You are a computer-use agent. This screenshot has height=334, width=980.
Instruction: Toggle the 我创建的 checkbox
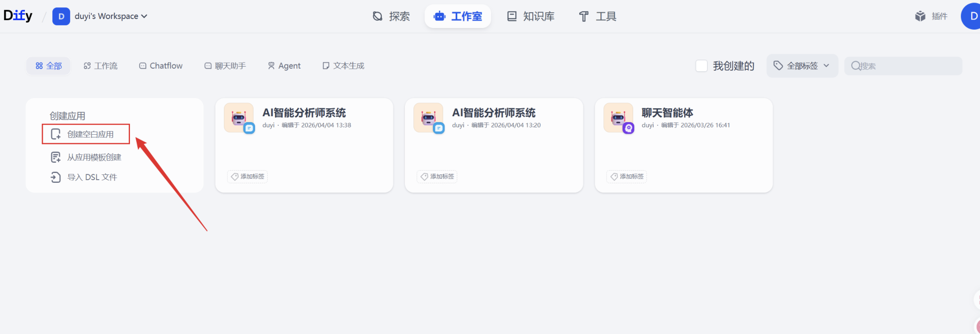pyautogui.click(x=701, y=66)
